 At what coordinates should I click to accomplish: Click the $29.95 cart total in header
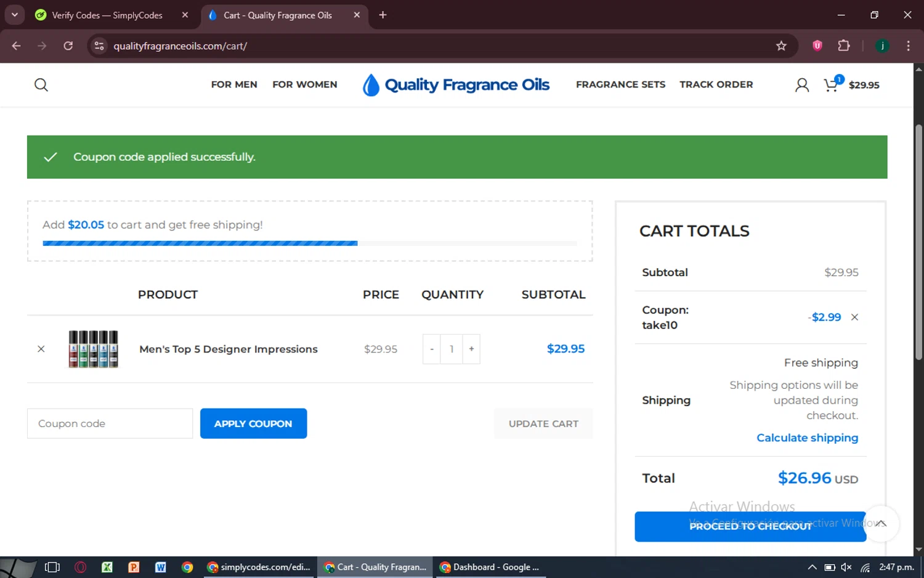tap(864, 85)
